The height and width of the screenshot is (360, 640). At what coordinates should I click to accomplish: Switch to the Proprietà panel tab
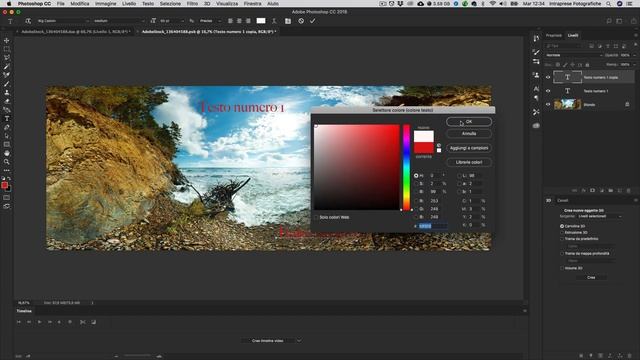pos(554,36)
